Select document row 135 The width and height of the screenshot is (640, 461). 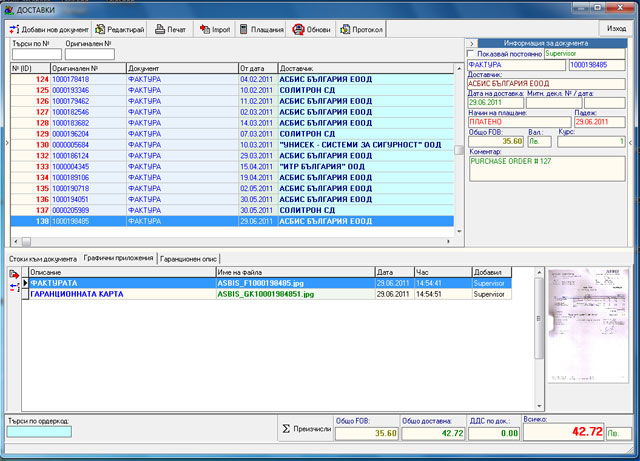coord(232,189)
